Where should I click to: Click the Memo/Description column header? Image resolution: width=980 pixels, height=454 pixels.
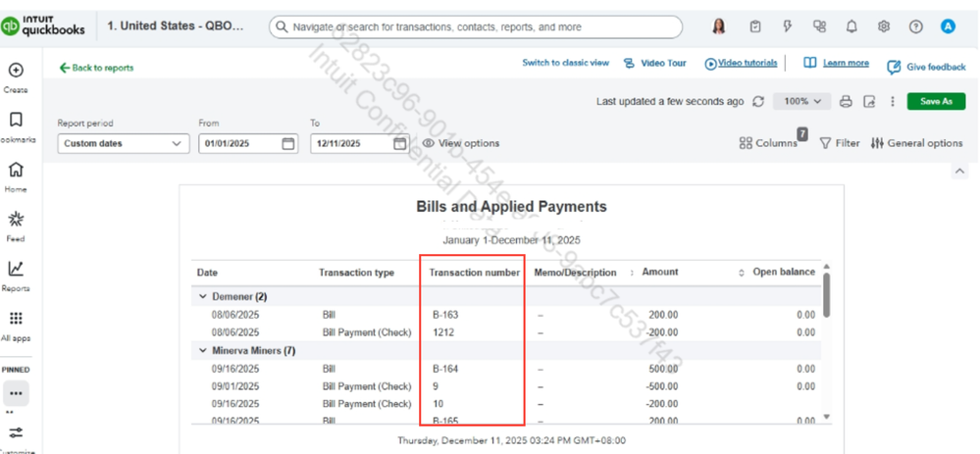coord(575,273)
